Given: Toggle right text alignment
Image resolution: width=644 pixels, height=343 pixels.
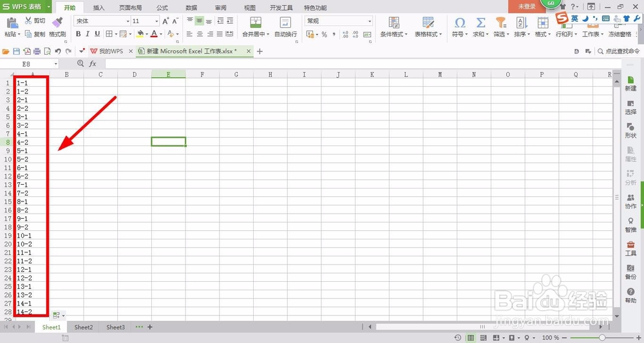Looking at the screenshot, I should coord(209,34).
